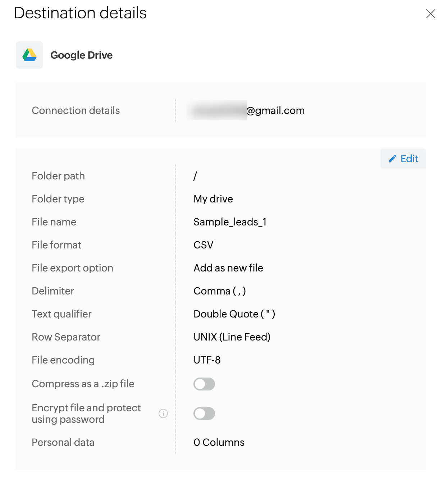Click the UNIX (Line Feed) value

pos(232,337)
